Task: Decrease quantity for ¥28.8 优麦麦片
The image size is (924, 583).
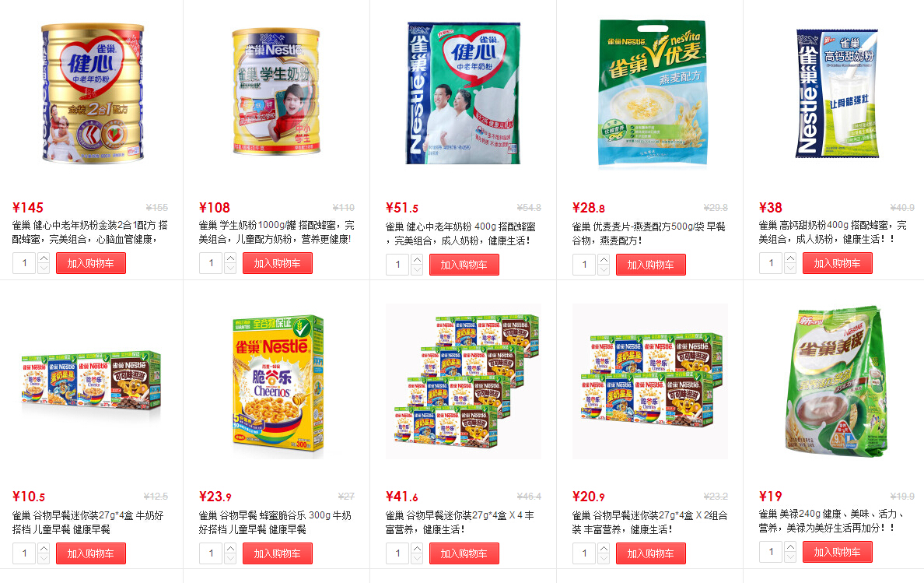Action: pyautogui.click(x=604, y=270)
